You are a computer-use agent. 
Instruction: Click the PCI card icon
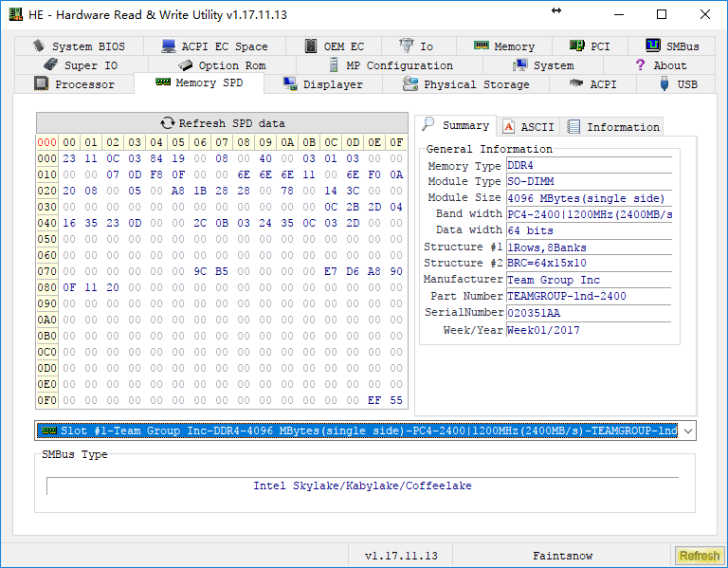[576, 46]
